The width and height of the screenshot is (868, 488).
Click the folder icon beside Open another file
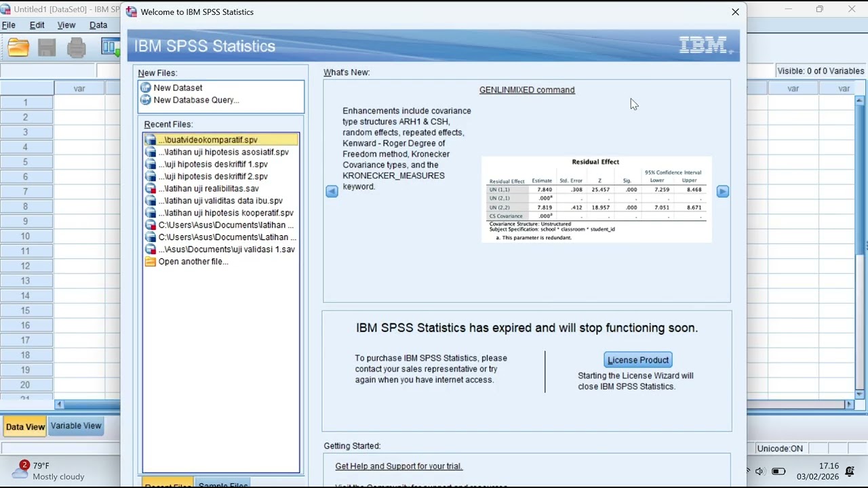coord(151,262)
